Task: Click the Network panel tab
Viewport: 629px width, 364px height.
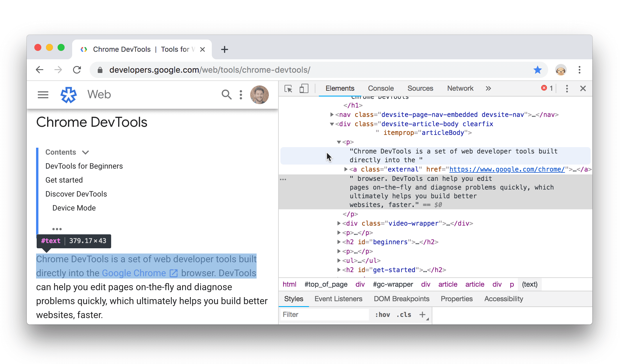Action: point(460,88)
